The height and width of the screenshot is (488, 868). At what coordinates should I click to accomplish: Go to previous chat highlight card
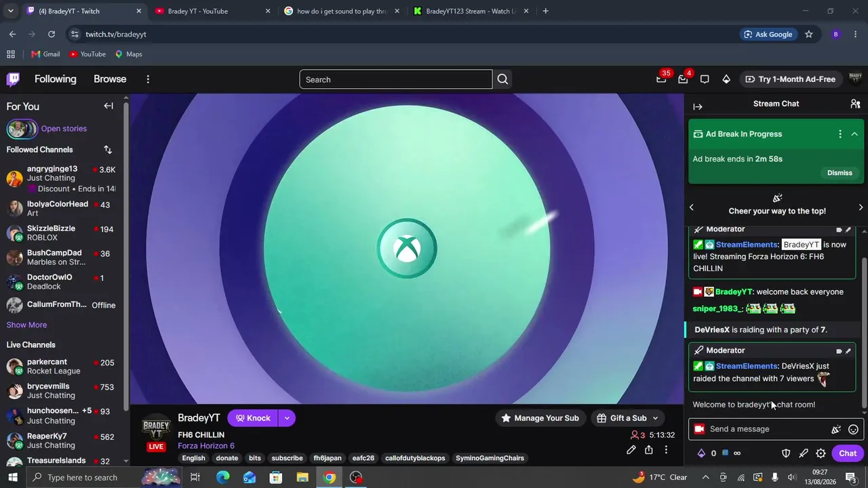pos(692,207)
